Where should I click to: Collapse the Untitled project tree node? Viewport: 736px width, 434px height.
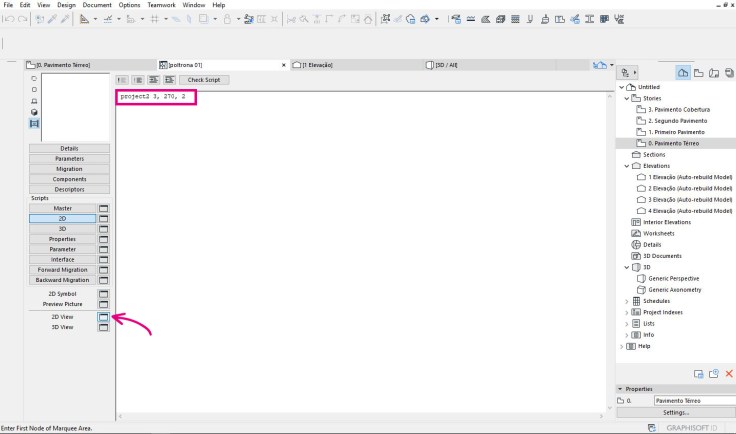click(621, 87)
